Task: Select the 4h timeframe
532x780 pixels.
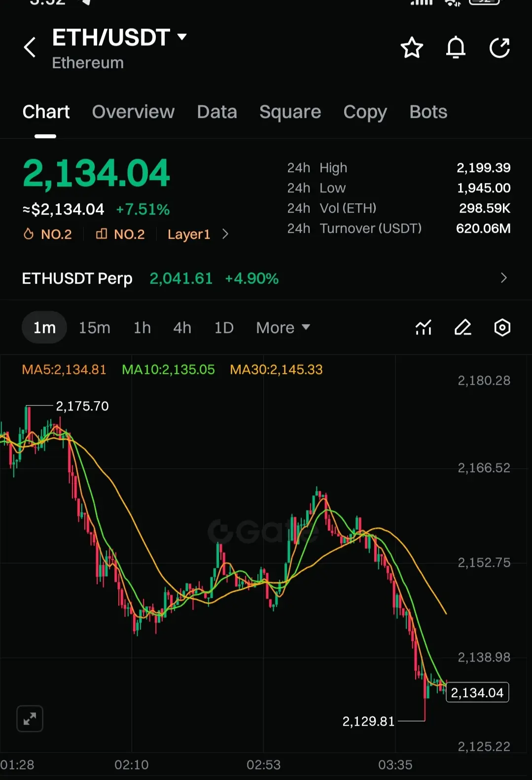Action: coord(182,328)
